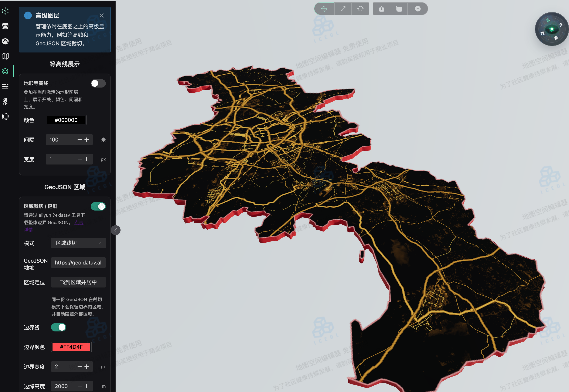Open the 边界颜色 #FF4D4F color swatch
This screenshot has width=569, height=392.
pos(71,347)
